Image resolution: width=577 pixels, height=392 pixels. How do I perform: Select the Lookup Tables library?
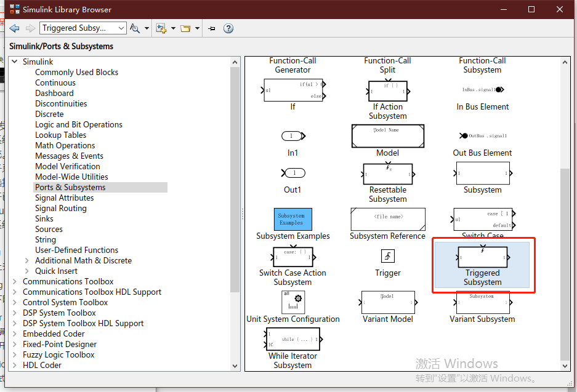point(61,135)
